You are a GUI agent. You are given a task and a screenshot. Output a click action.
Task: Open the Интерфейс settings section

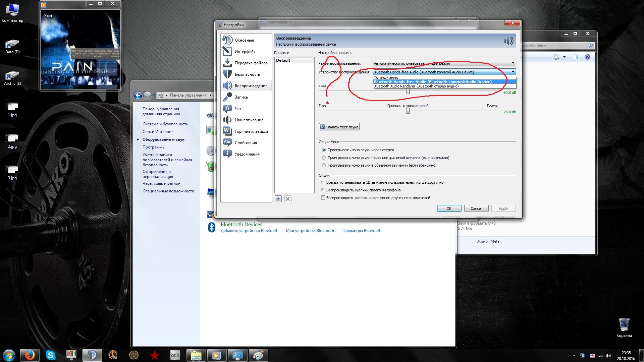click(246, 51)
